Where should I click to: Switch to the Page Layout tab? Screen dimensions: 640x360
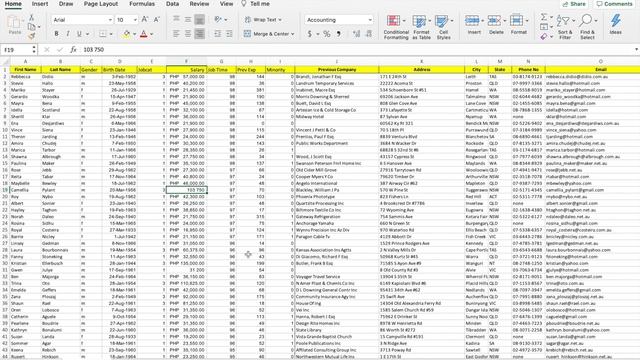click(x=101, y=4)
